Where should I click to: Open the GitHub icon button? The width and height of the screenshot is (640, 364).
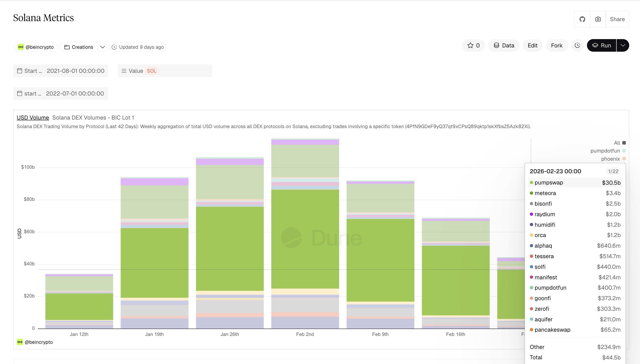click(x=582, y=19)
